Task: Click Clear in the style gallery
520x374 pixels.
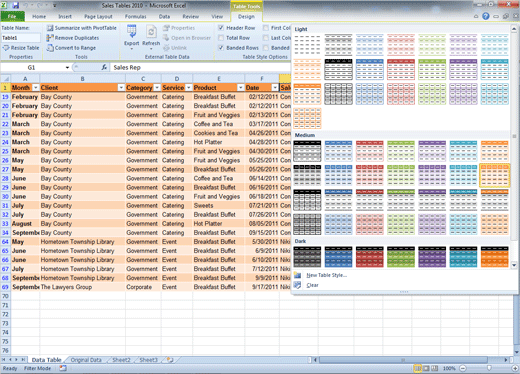Action: pyautogui.click(x=312, y=285)
